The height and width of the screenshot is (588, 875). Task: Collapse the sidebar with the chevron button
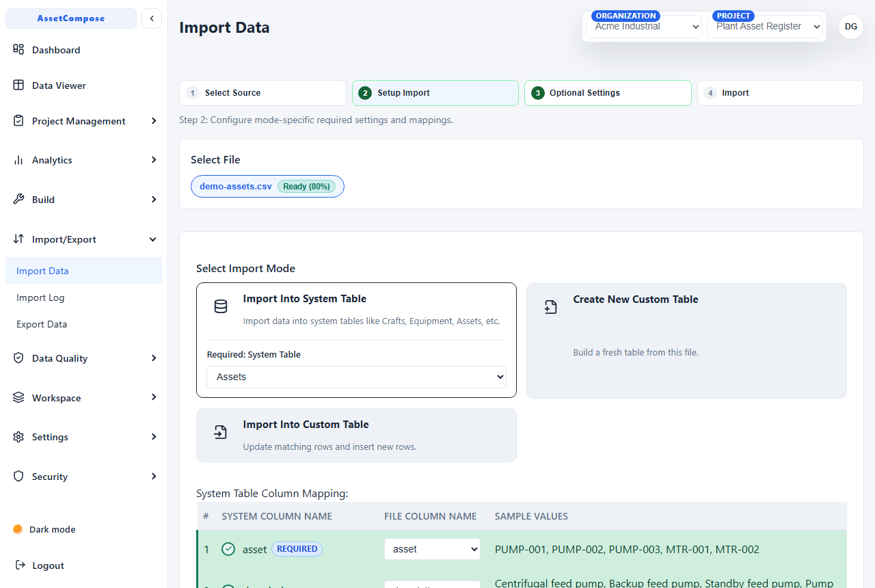point(152,18)
